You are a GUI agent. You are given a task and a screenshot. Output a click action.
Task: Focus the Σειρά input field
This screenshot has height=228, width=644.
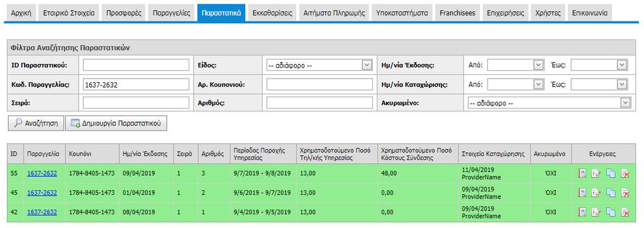point(136,103)
